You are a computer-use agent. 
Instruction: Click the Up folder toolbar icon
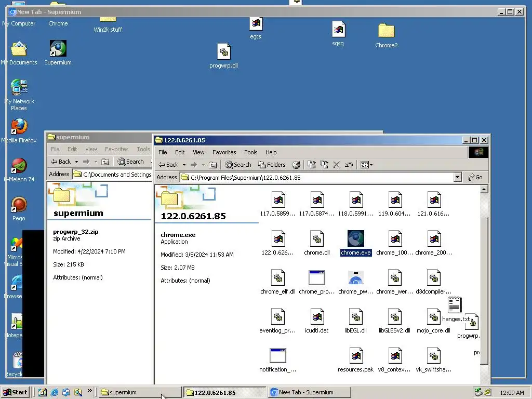click(212, 165)
